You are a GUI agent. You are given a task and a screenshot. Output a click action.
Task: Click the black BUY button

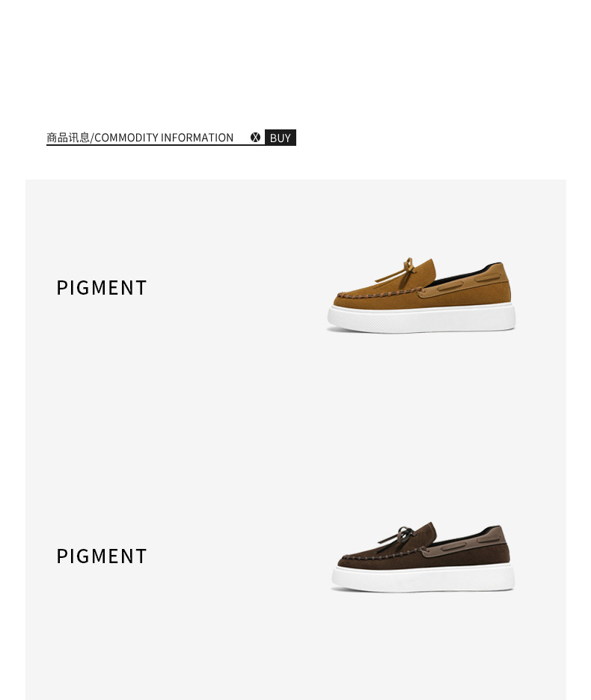click(280, 138)
